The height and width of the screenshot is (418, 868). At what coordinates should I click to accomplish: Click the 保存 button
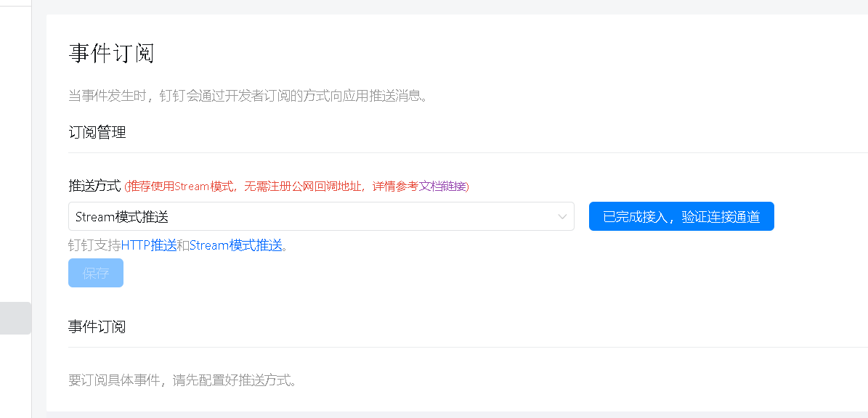pyautogui.click(x=96, y=273)
